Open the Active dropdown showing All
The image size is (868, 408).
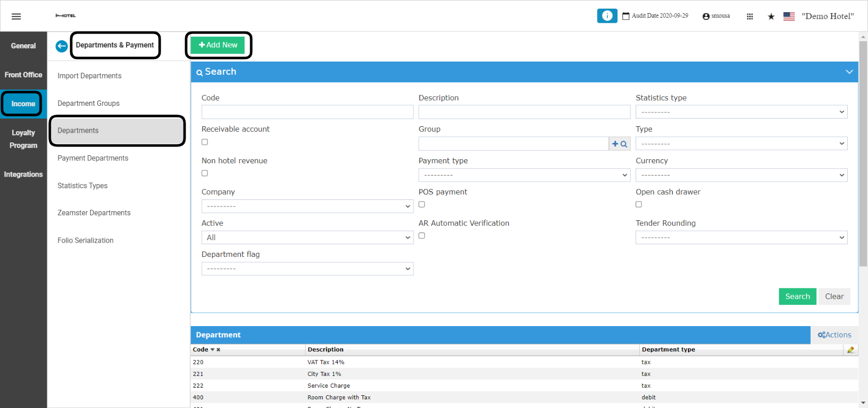[x=307, y=238]
